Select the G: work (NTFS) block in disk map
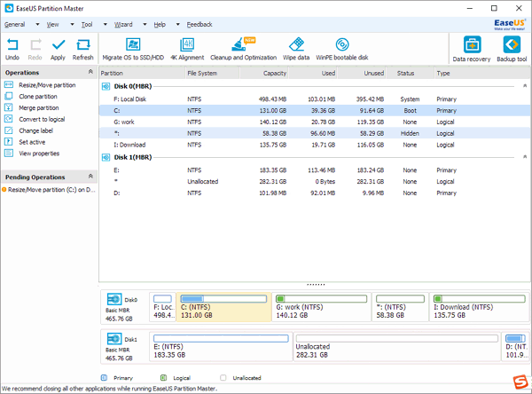The image size is (532, 394). (x=322, y=307)
